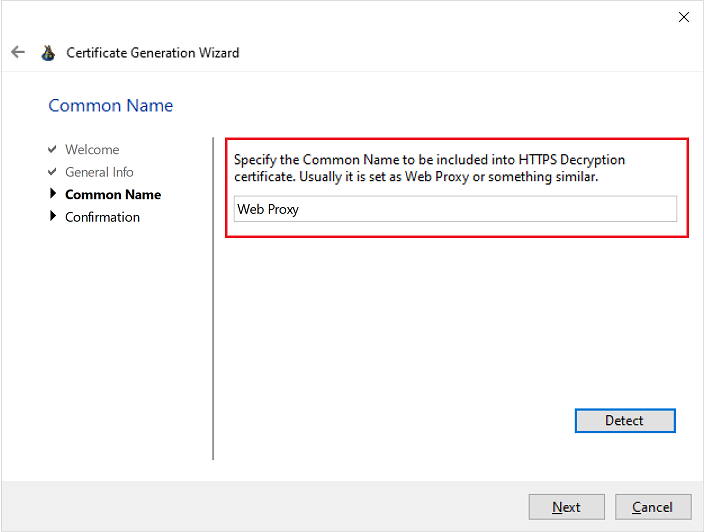Image resolution: width=704 pixels, height=532 pixels.
Task: Select the General Info step
Action: coord(99,172)
